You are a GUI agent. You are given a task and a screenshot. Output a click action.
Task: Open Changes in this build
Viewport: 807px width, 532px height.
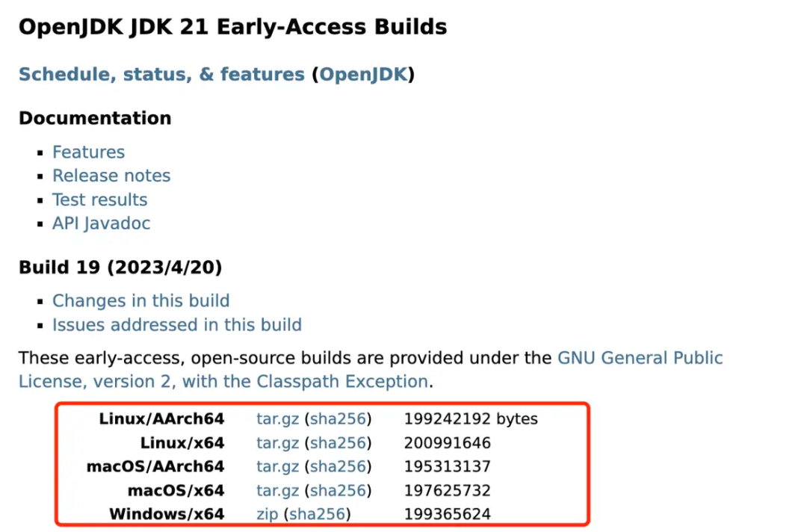pos(141,301)
